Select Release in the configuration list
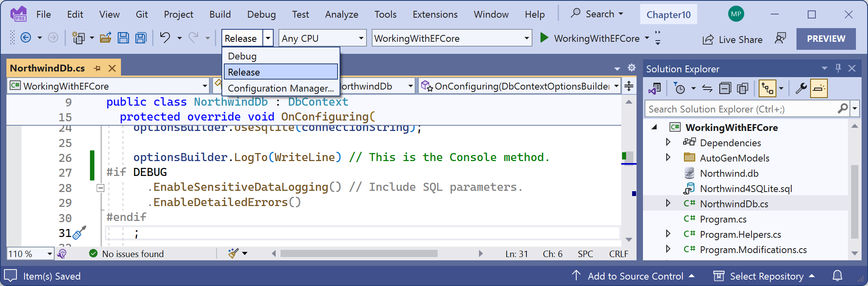 tap(280, 72)
